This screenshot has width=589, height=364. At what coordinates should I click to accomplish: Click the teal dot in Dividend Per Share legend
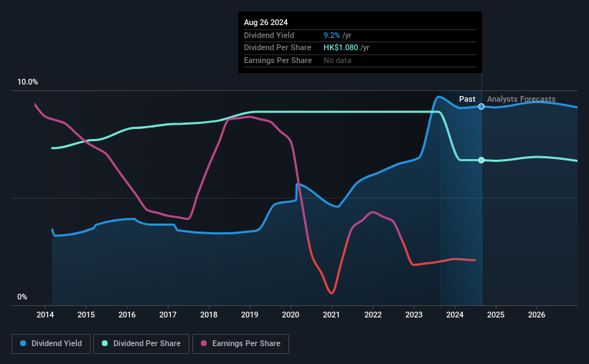tap(105, 343)
